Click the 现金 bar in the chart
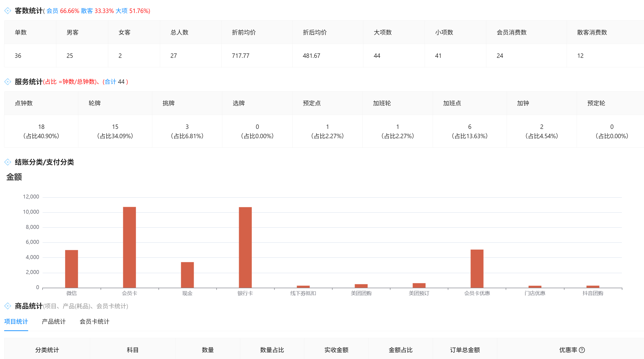 (x=187, y=275)
